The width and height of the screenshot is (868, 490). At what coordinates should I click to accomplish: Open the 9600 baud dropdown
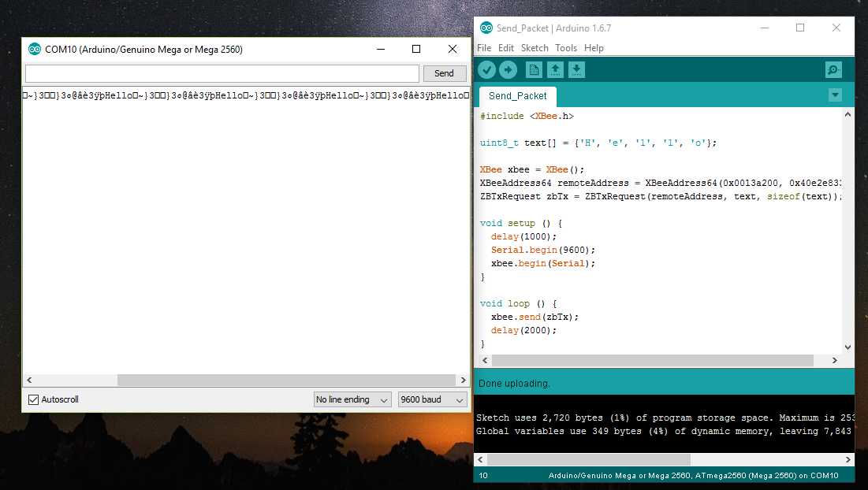(x=432, y=399)
